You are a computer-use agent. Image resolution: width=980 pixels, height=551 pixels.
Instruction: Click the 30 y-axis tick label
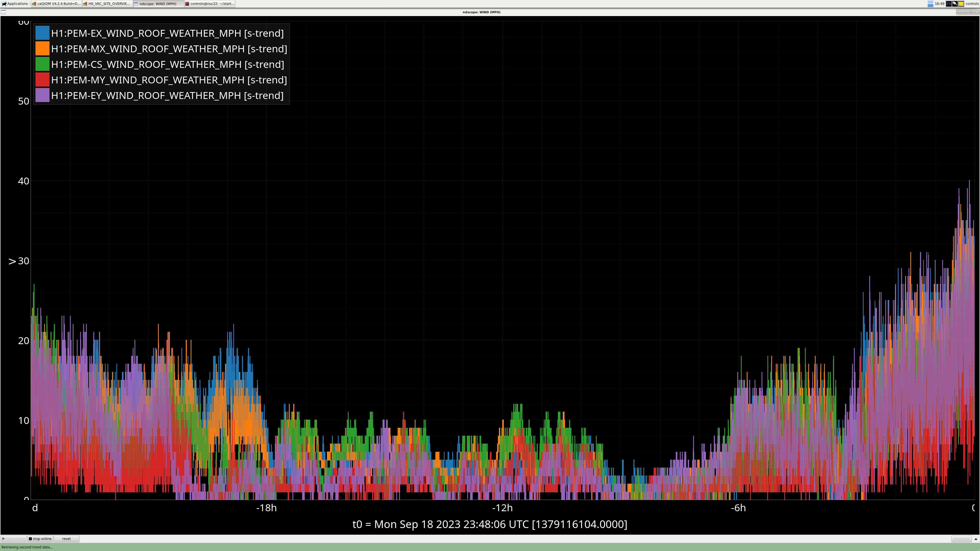click(23, 261)
